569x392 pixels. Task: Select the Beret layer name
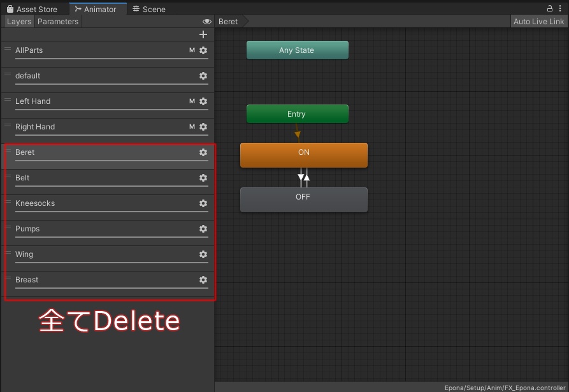[25, 152]
